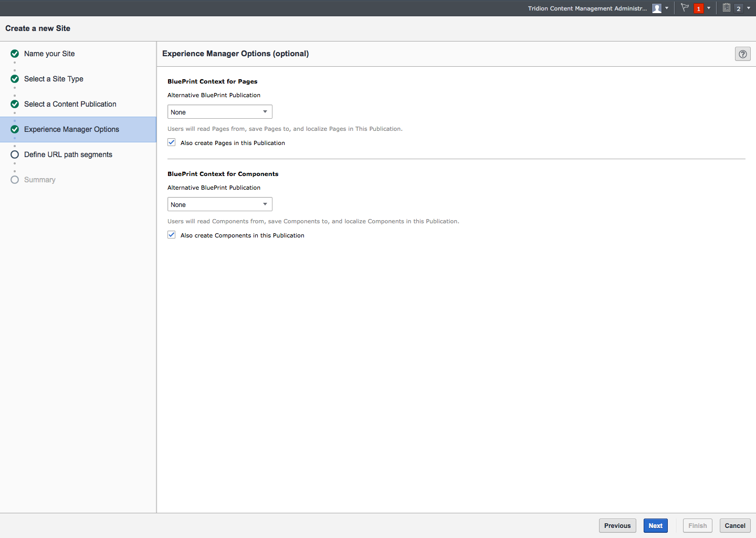
Task: Expand the notifications dropdown arrow
Action: [x=709, y=8]
